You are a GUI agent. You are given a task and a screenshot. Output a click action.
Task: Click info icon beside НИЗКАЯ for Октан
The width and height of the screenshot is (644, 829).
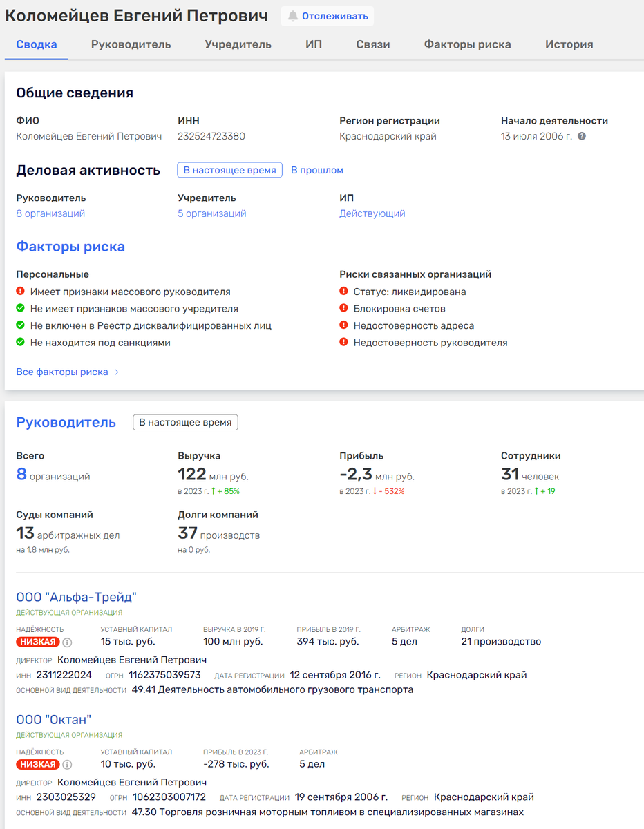pos(67,764)
